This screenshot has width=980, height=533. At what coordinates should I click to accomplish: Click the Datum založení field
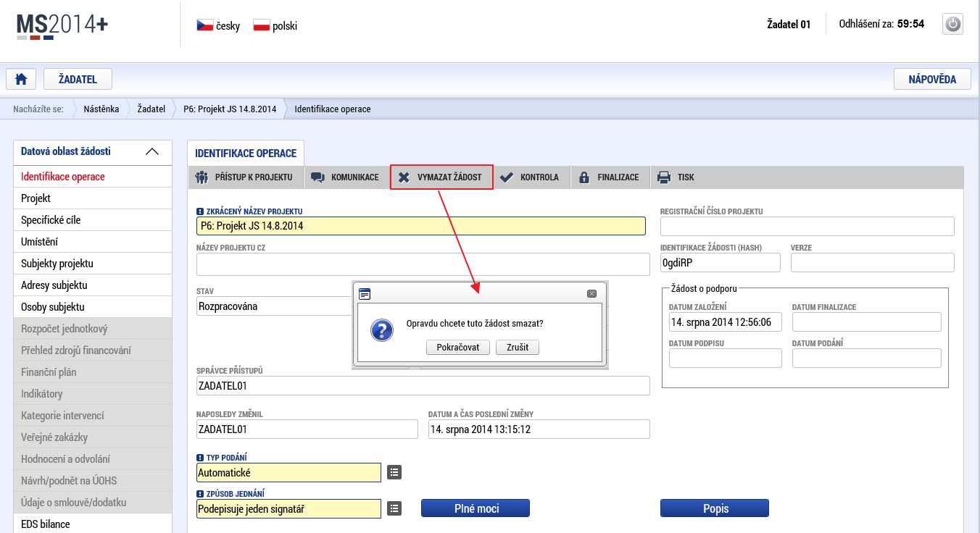[x=726, y=322]
